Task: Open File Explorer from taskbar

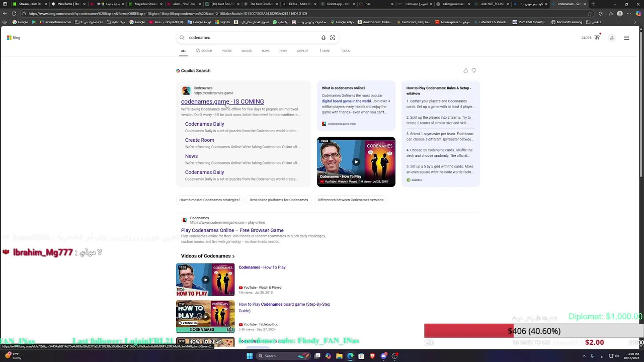Action: click(x=340, y=356)
